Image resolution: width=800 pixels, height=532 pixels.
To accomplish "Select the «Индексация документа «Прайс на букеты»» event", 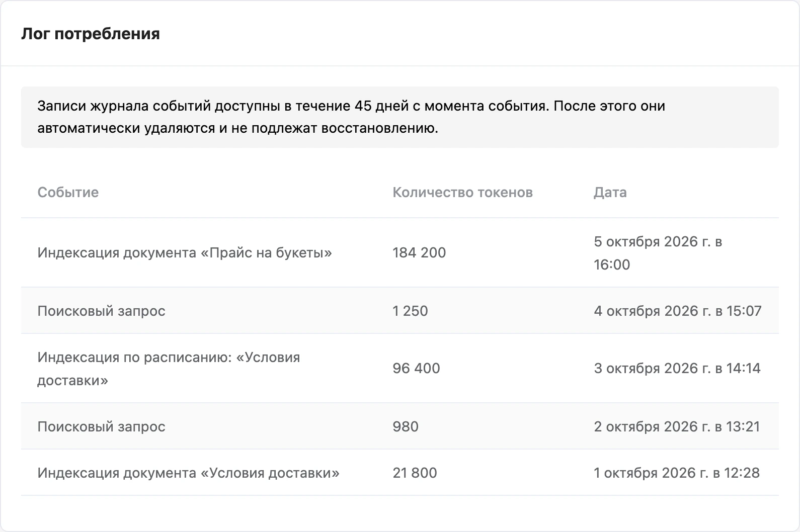I will (185, 252).
